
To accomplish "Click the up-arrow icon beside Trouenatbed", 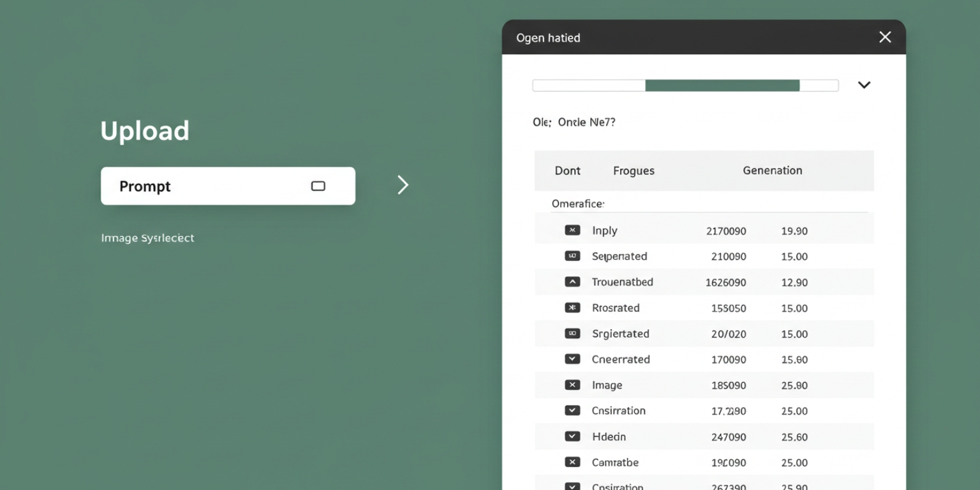I will (x=572, y=281).
